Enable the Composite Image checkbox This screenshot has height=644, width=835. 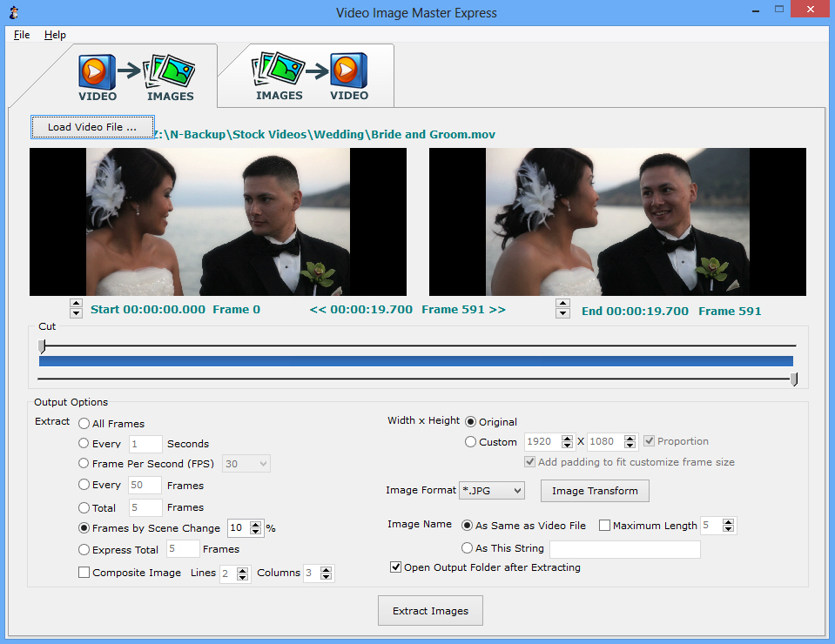coord(84,572)
